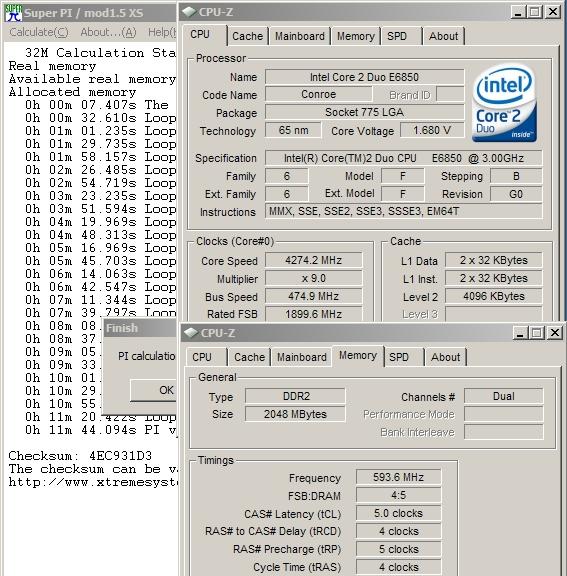This screenshot has height=576, width=567.
Task: Click the Core Voltage value 1.680 V
Action: [432, 130]
